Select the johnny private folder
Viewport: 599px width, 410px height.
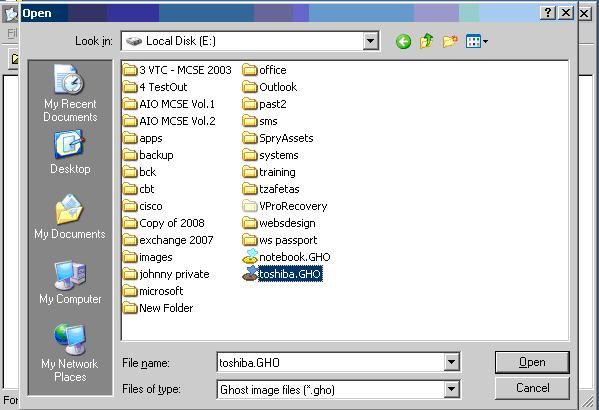pyautogui.click(x=166, y=274)
